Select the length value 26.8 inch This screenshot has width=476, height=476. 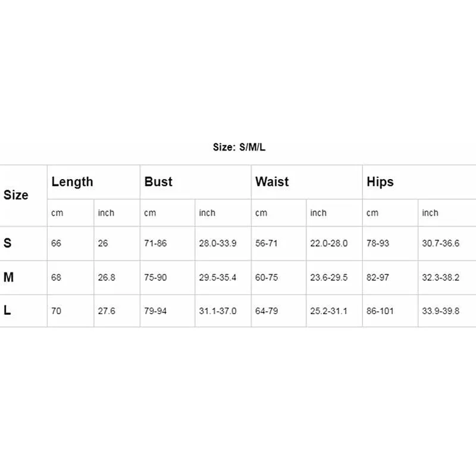[107, 277]
